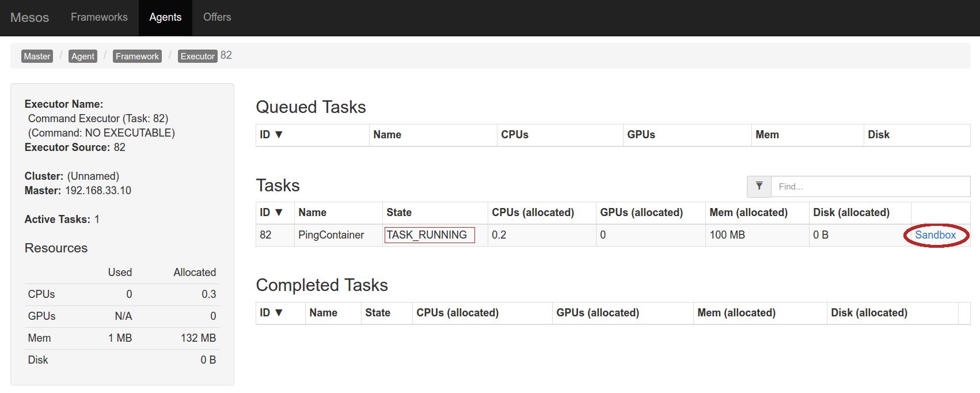Sort Completed Tasks by ID column
980x393 pixels.
click(x=271, y=313)
